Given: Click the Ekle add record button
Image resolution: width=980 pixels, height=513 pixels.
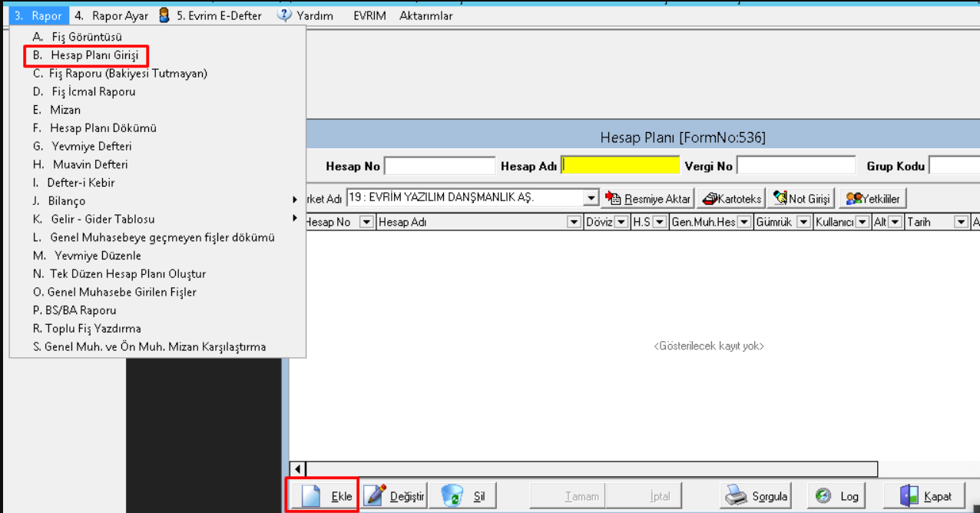Looking at the screenshot, I should click(323, 495).
